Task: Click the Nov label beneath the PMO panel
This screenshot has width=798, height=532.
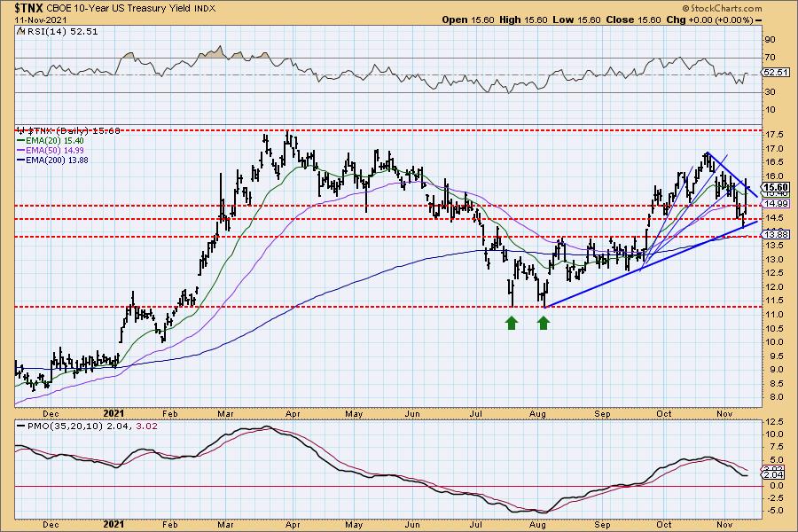Action: (x=724, y=525)
